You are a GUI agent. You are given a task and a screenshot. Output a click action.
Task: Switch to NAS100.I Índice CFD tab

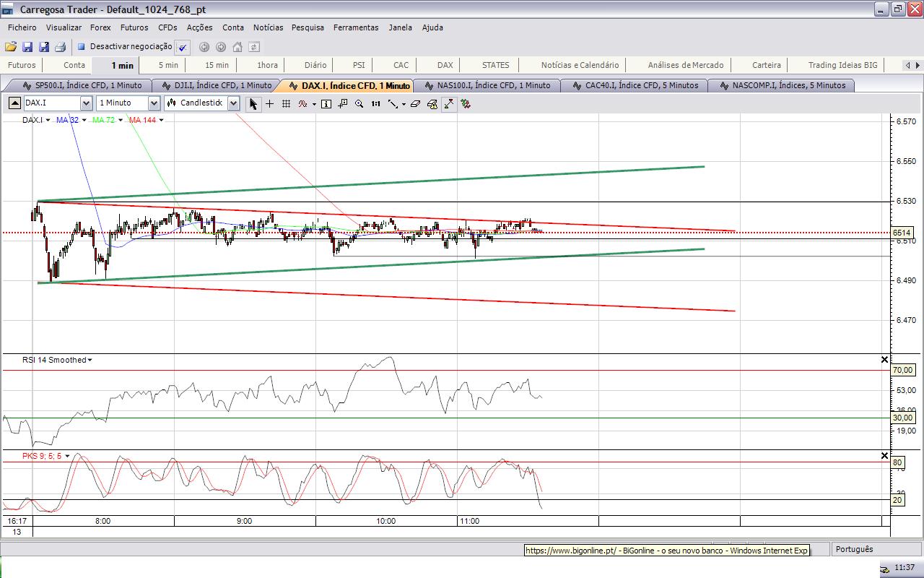487,85
